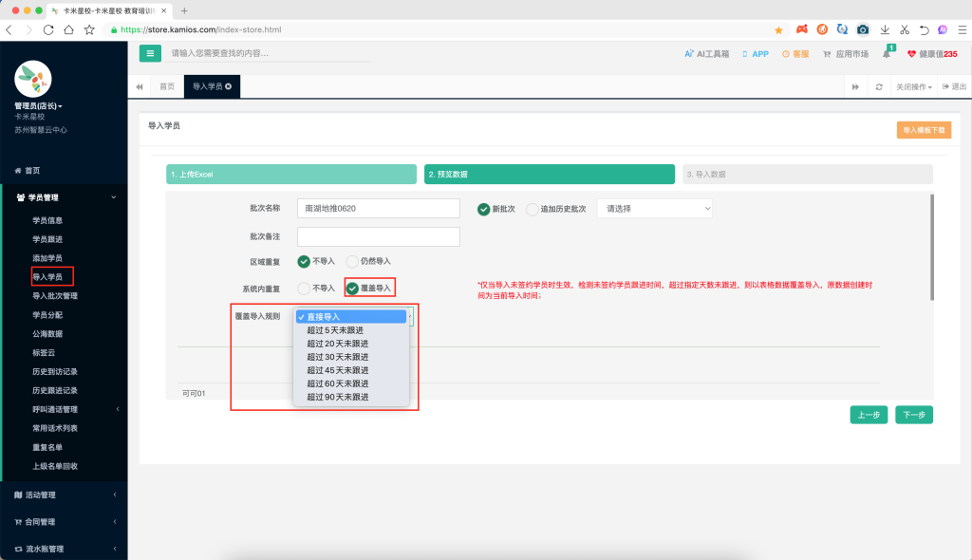The image size is (972, 560).
Task: Open 历史到访记录 in sidebar
Action: pos(55,371)
